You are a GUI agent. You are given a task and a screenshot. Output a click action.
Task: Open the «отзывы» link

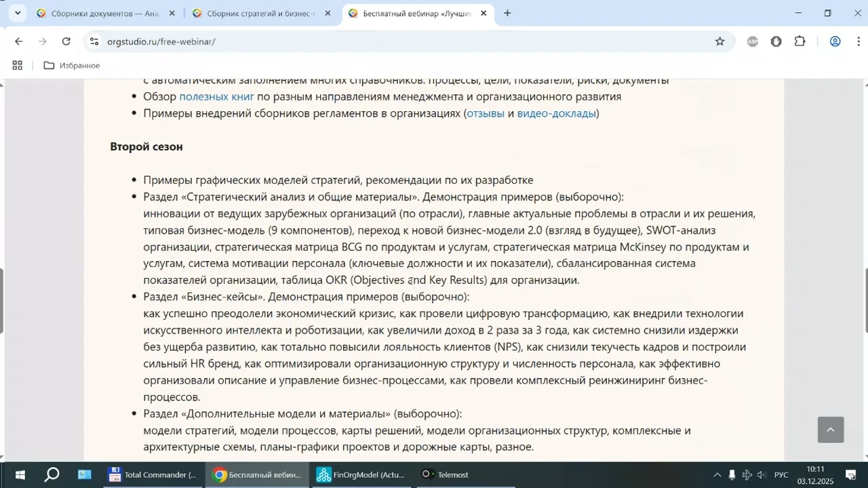pyautogui.click(x=486, y=113)
